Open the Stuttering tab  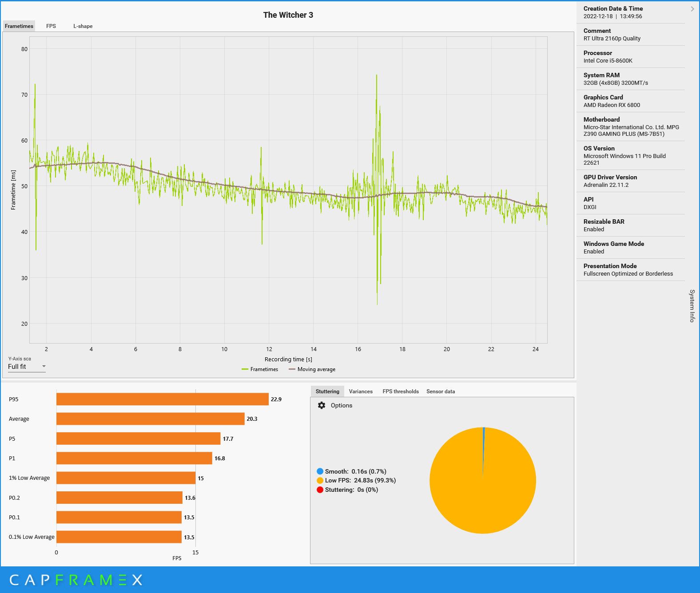click(327, 391)
